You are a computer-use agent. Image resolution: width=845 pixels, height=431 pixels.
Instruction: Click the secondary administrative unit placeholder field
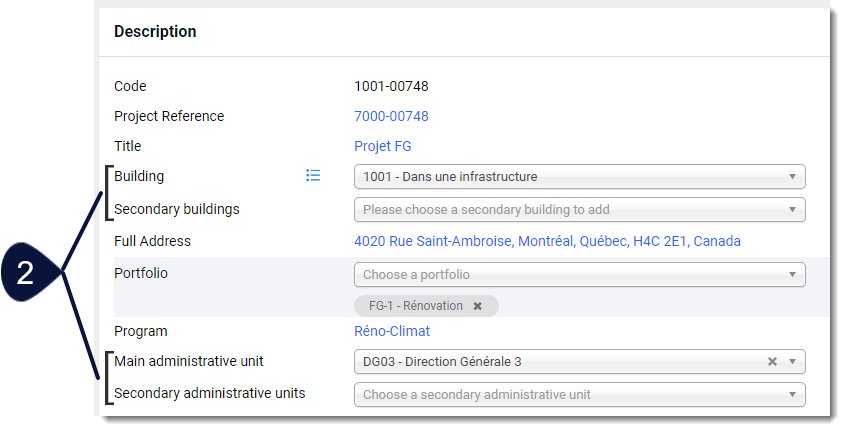click(579, 394)
